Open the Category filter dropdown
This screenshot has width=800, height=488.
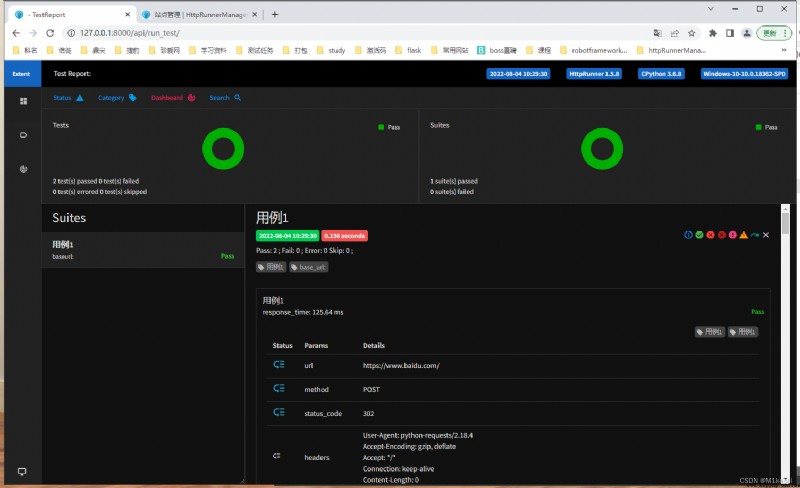(117, 97)
